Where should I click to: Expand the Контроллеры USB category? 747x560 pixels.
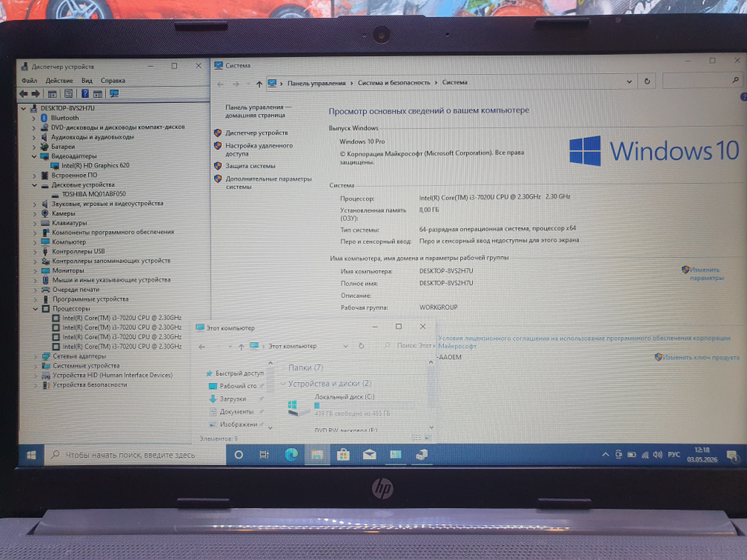point(35,252)
